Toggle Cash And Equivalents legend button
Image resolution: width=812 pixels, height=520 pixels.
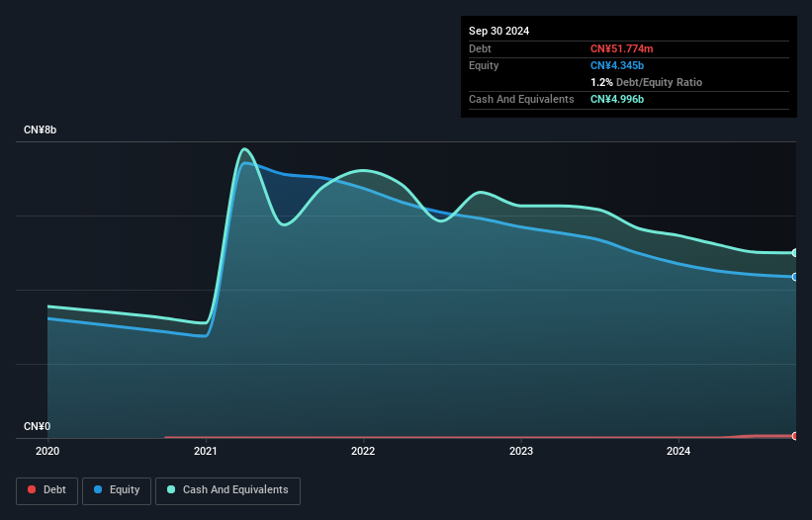(x=227, y=490)
